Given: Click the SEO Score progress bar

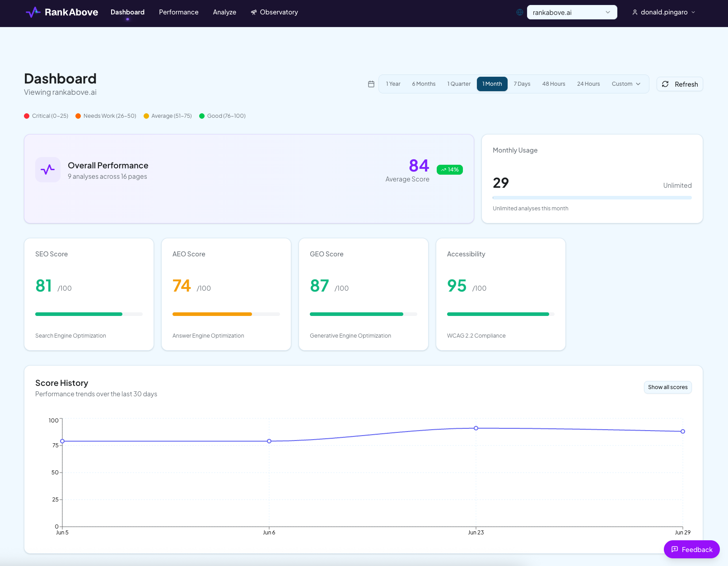Looking at the screenshot, I should pos(89,314).
